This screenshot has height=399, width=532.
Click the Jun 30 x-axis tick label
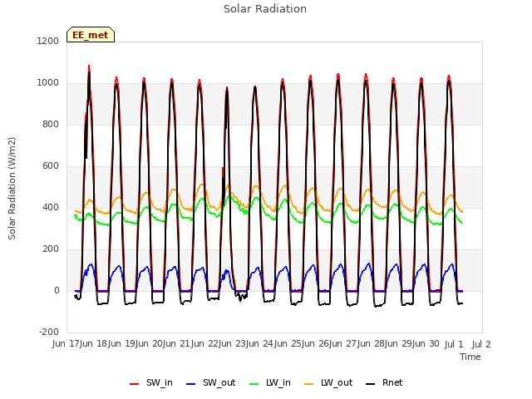click(x=427, y=344)
